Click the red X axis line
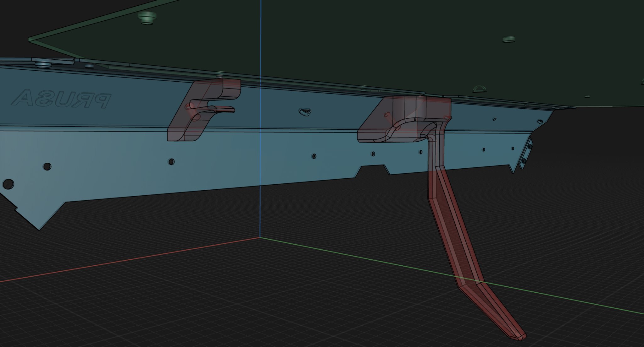The image size is (644, 347). 126,261
